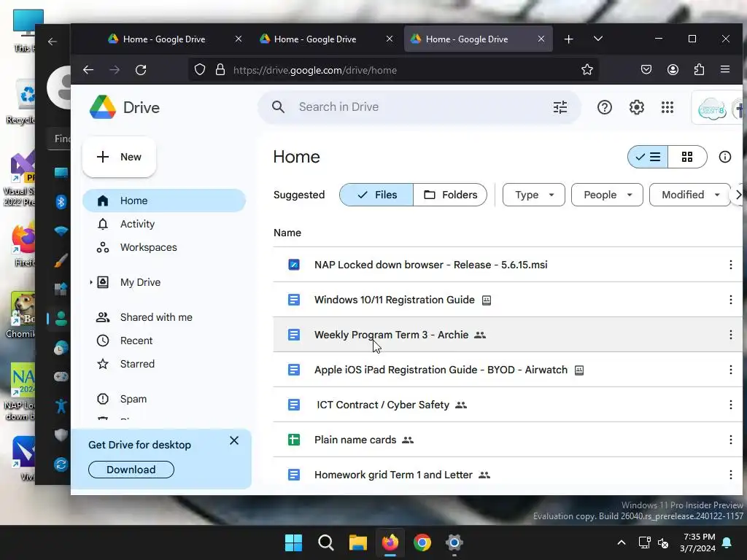Open Recent files in sidebar
The image size is (747, 560).
(164, 341)
